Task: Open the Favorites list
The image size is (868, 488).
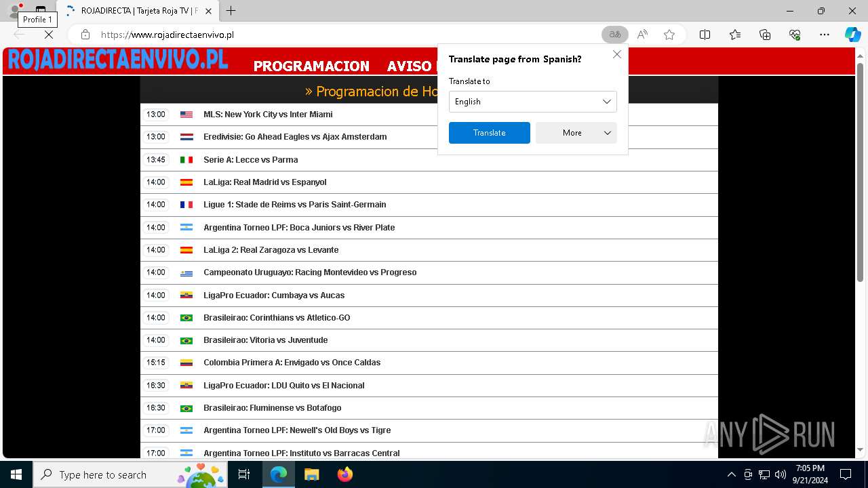Action: pos(735,35)
